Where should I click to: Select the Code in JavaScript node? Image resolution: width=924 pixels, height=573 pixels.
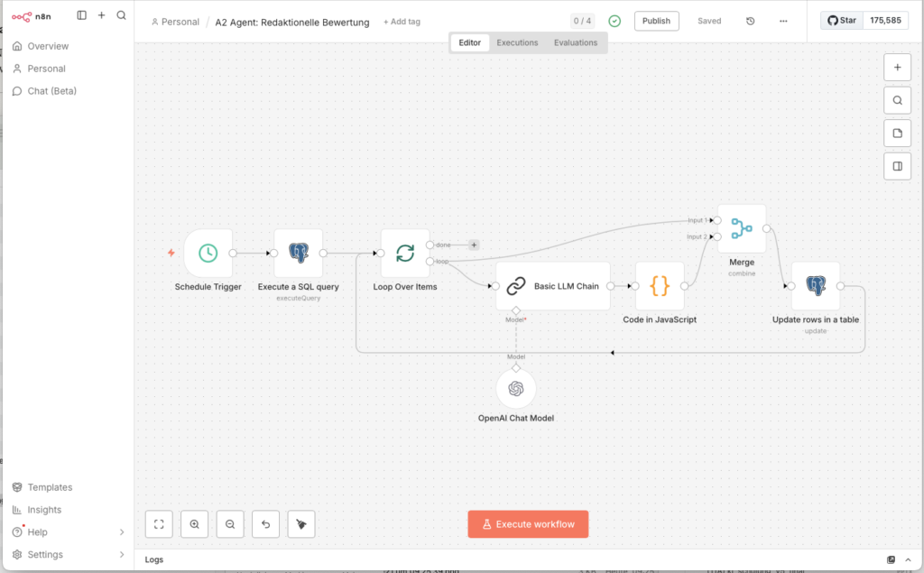coord(660,286)
